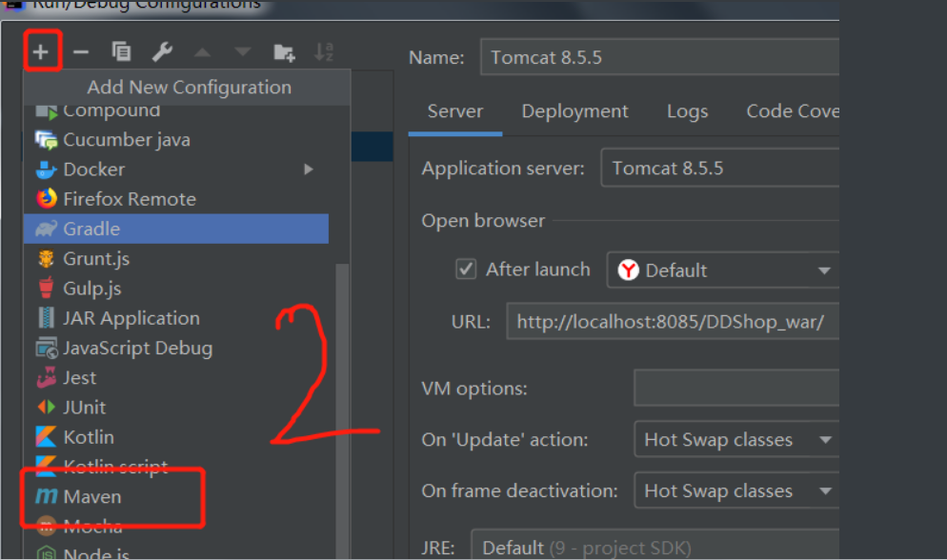Open the Application server Tomcat 8.5.5 combo box

click(x=720, y=168)
